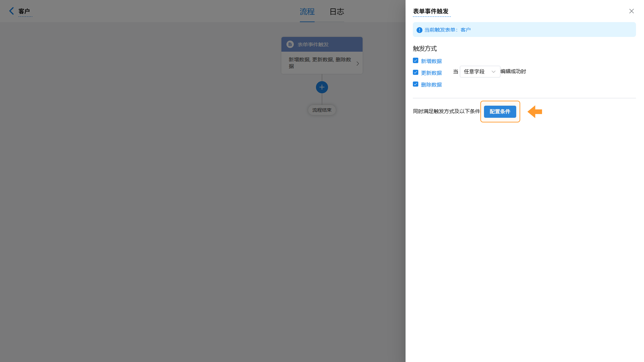Click the 当前触发表单：客户 notice text
This screenshot has width=644, height=362.
point(447,30)
